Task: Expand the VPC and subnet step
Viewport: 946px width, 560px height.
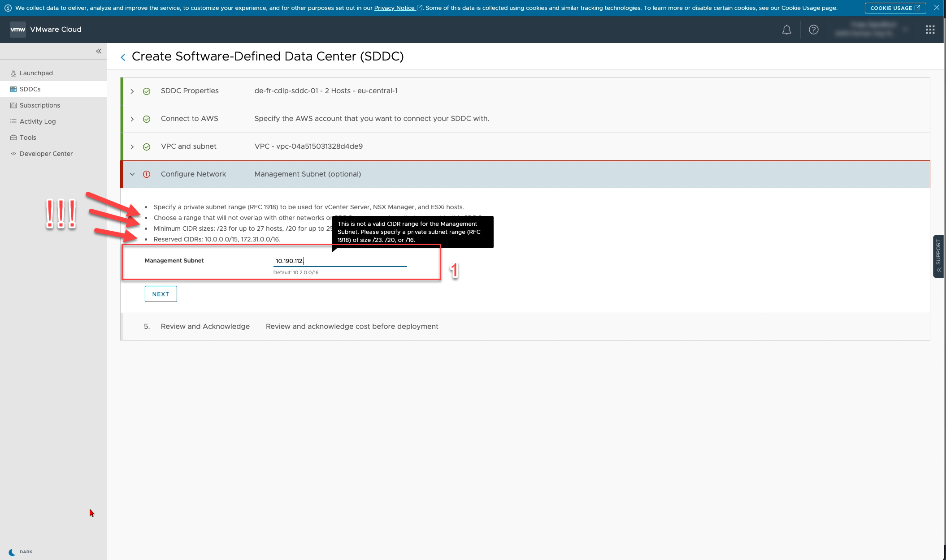Action: click(x=132, y=147)
